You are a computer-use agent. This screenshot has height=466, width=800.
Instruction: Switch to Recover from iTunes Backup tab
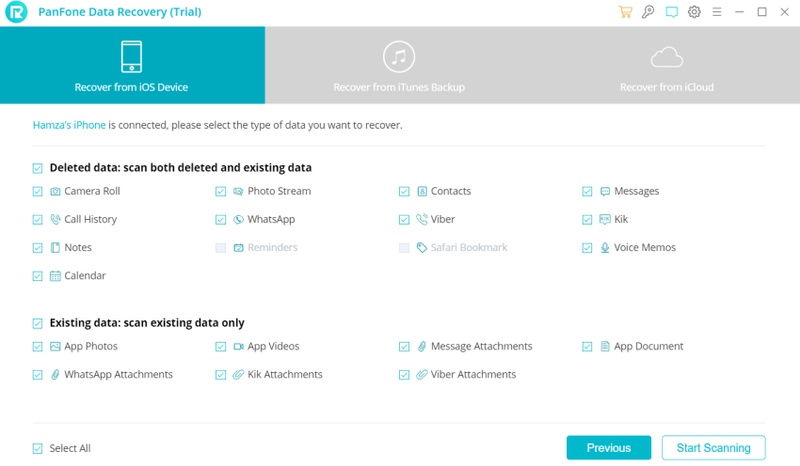[399, 65]
